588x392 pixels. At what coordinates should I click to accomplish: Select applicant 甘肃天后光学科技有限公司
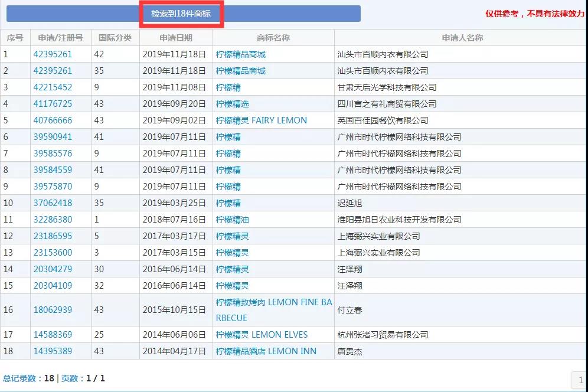(387, 87)
